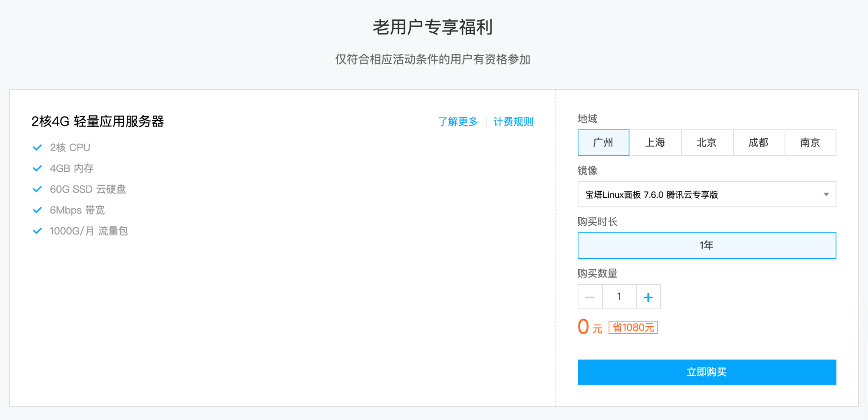Open the 计费规则 billing rules link
Image resolution: width=868 pixels, height=420 pixels.
tap(513, 122)
